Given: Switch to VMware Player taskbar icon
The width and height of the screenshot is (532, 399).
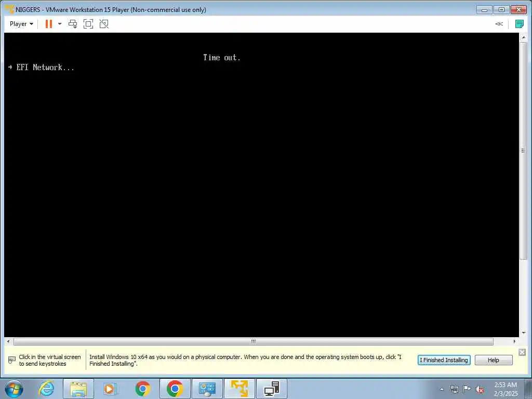Looking at the screenshot, I should click(x=239, y=389).
